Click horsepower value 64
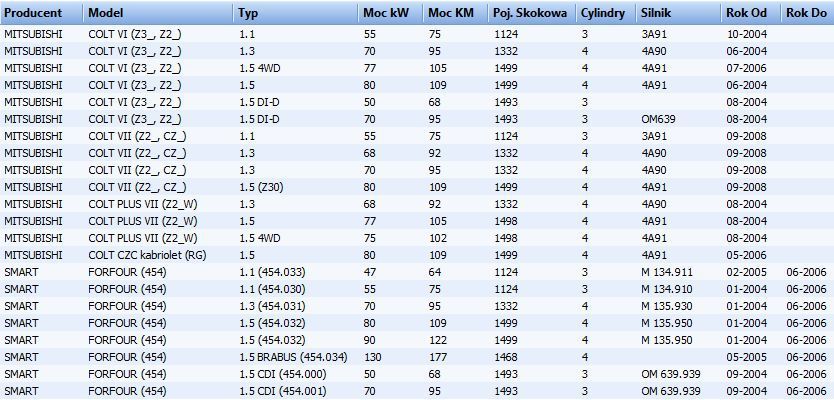 [435, 272]
